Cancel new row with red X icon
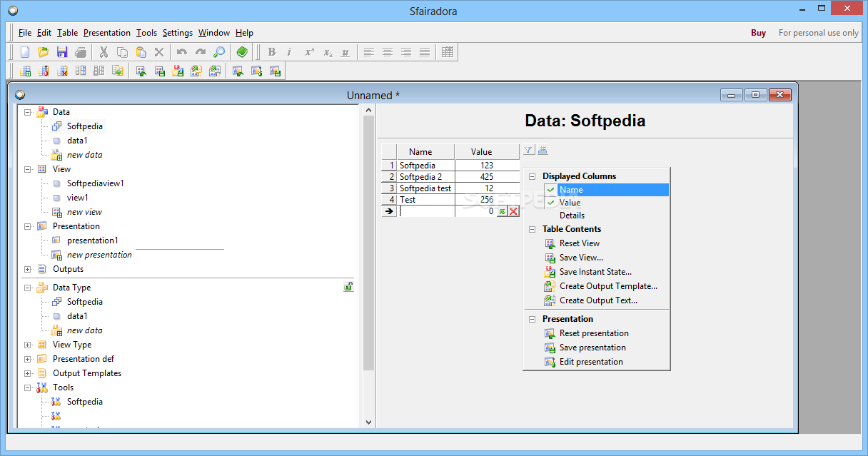This screenshot has width=868, height=456. pyautogui.click(x=513, y=211)
